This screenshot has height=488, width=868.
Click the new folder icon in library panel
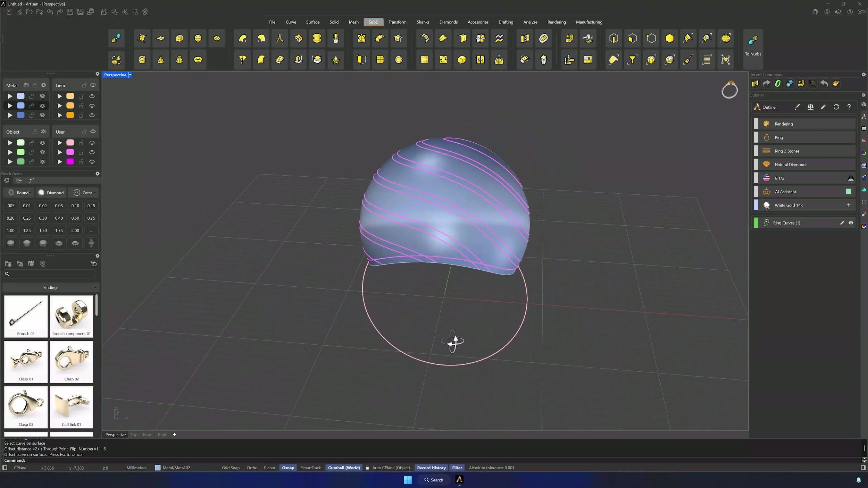(x=8, y=264)
